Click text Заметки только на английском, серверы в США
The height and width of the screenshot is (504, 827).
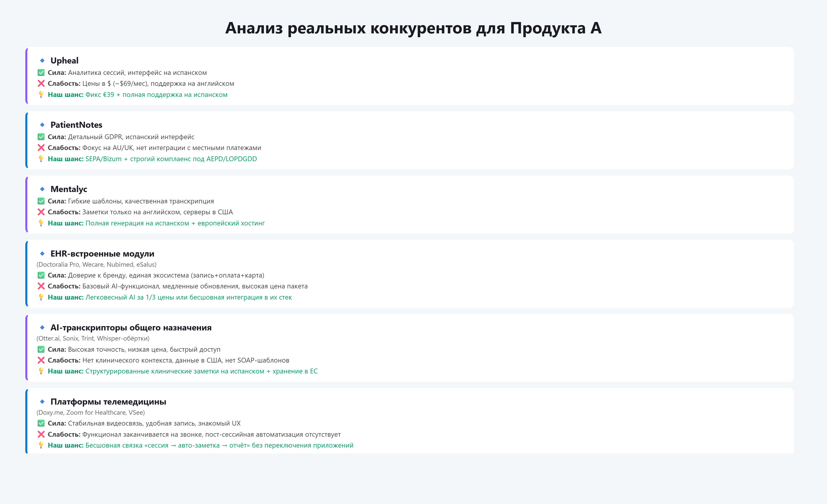coord(158,212)
